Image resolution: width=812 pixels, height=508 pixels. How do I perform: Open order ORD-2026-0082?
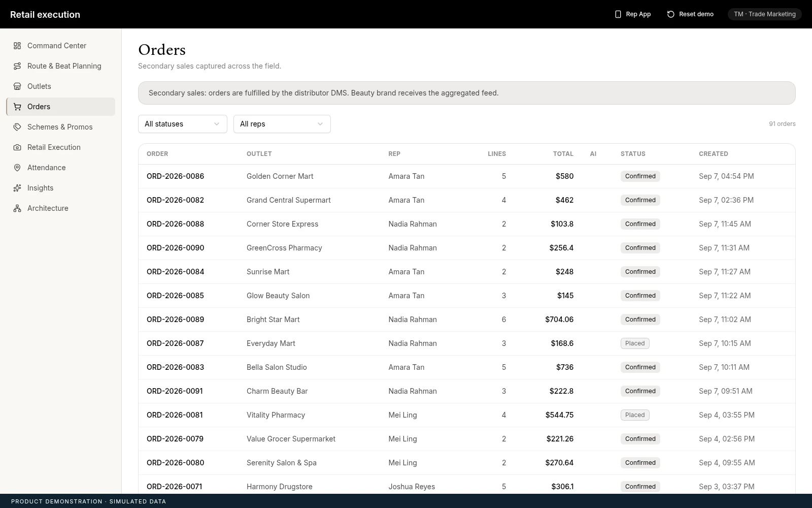coord(175,200)
